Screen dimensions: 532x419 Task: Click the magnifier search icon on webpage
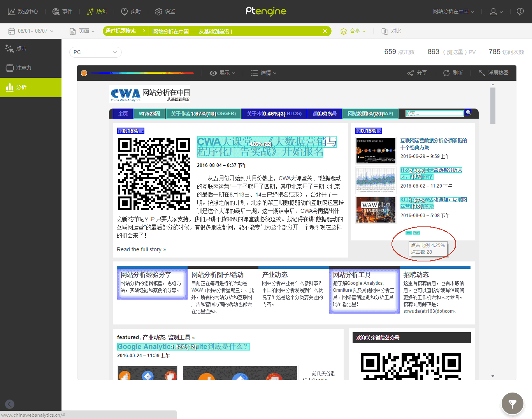click(x=468, y=112)
